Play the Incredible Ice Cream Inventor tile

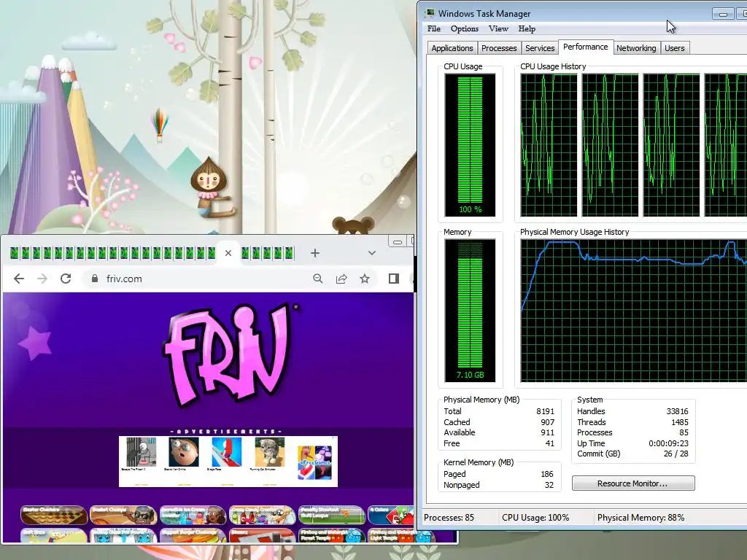pos(193,515)
